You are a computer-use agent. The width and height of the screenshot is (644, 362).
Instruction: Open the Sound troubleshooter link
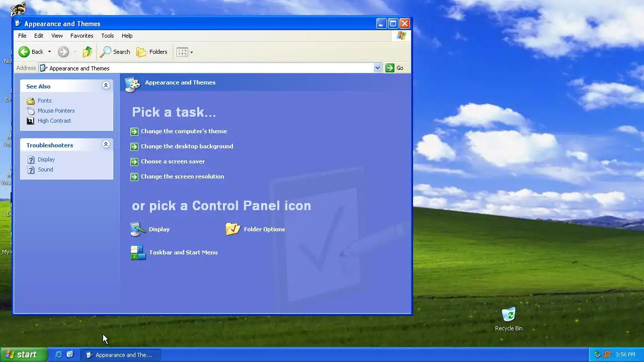[x=45, y=169]
